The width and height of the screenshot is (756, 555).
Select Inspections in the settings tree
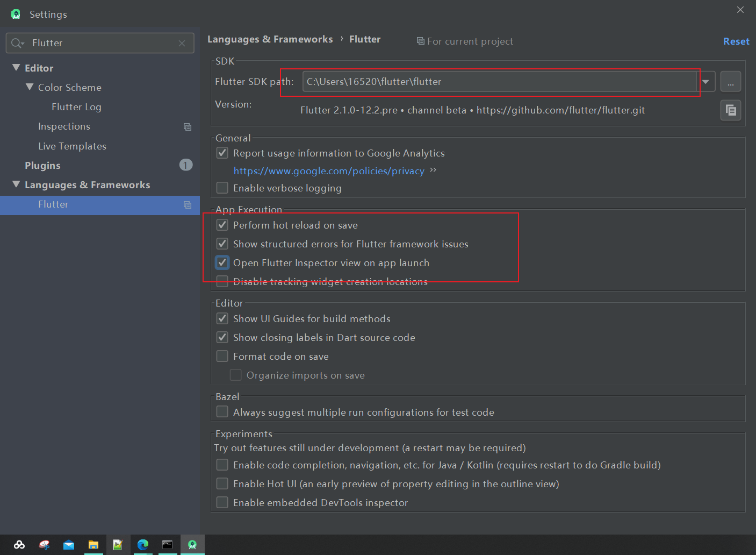pos(64,126)
